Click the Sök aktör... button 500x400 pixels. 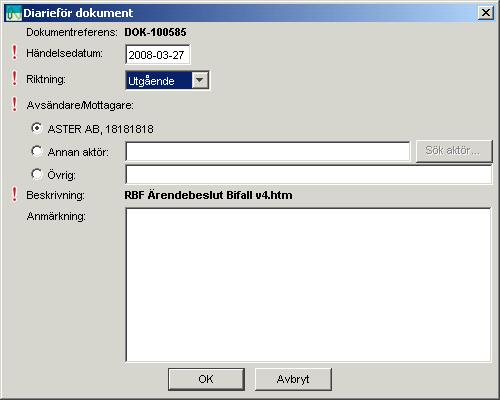pos(454,151)
